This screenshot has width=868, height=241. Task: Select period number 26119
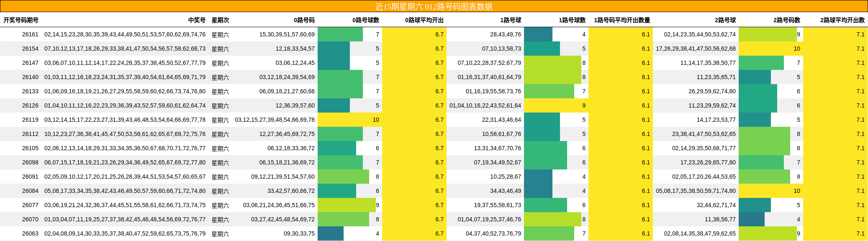pyautogui.click(x=30, y=120)
